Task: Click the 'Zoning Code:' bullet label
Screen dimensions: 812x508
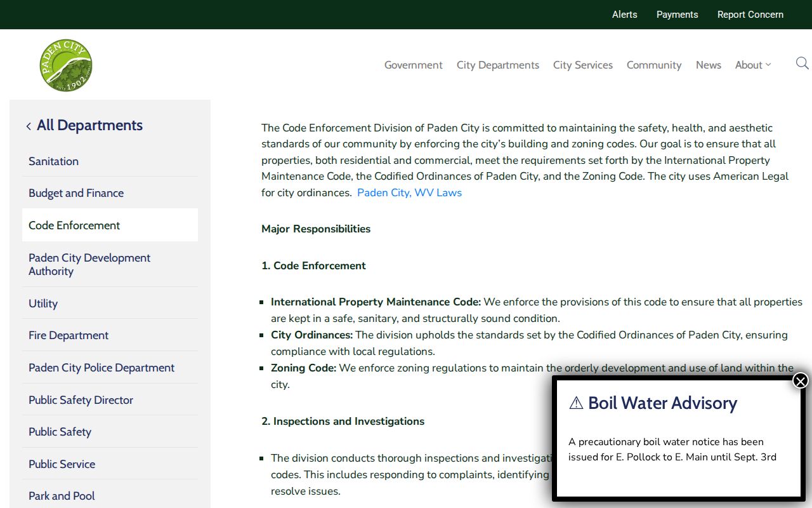Action: (303, 368)
